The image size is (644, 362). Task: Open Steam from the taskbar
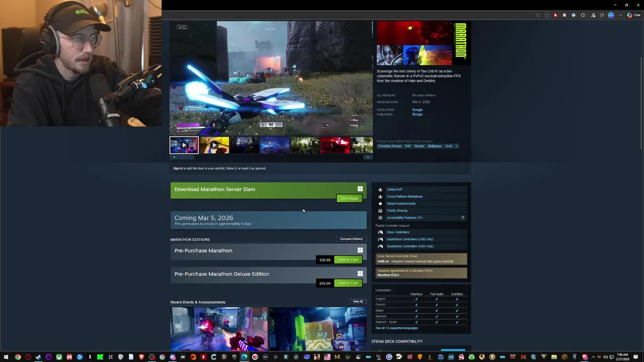point(38,357)
